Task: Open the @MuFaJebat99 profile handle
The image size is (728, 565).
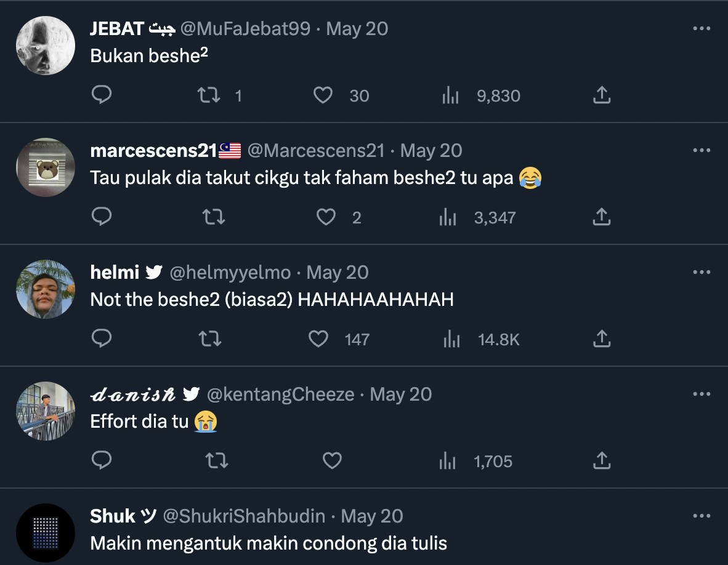Action: [x=245, y=29]
